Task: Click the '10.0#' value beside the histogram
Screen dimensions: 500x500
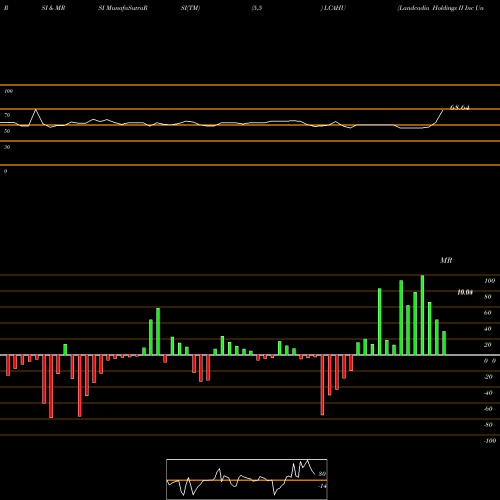Action: pyautogui.click(x=465, y=292)
